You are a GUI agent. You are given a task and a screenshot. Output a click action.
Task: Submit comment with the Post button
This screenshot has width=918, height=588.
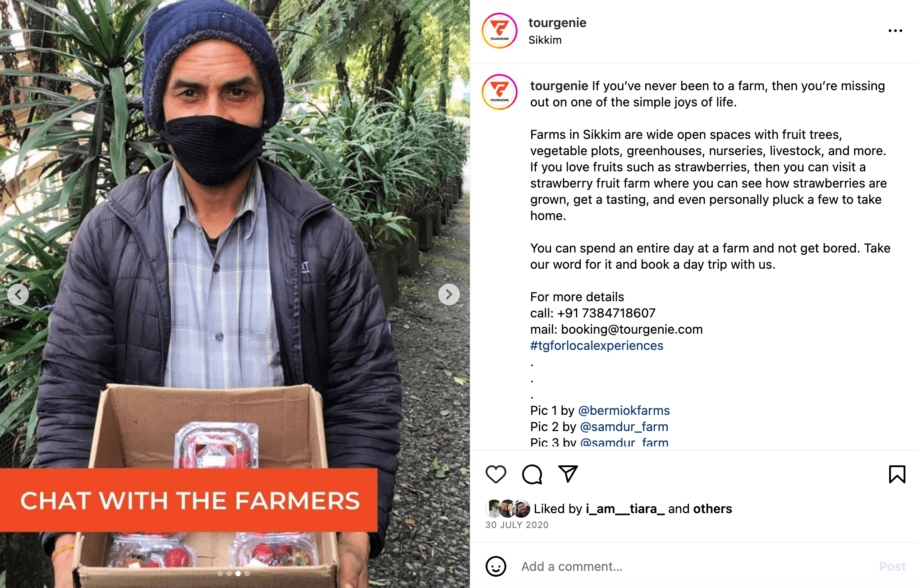[892, 566]
